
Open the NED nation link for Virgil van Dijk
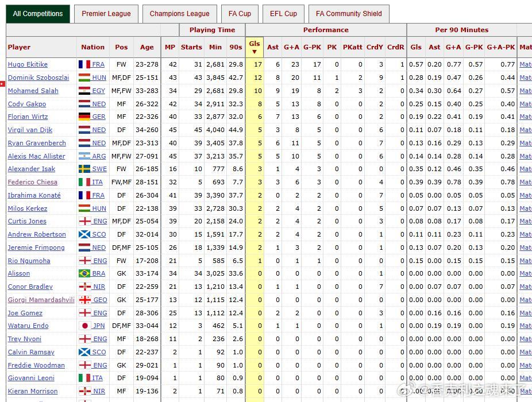click(x=99, y=130)
